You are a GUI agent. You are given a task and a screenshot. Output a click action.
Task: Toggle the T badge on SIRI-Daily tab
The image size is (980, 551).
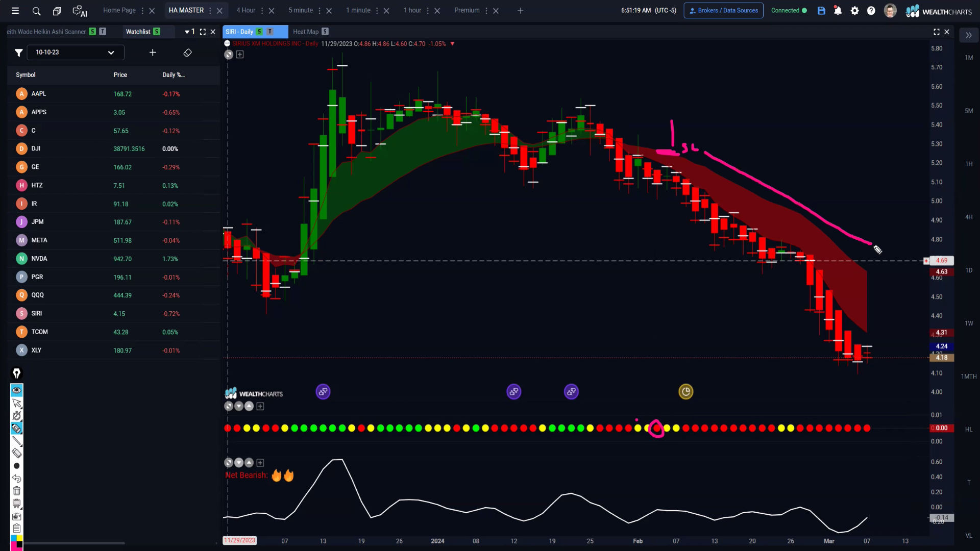point(270,32)
